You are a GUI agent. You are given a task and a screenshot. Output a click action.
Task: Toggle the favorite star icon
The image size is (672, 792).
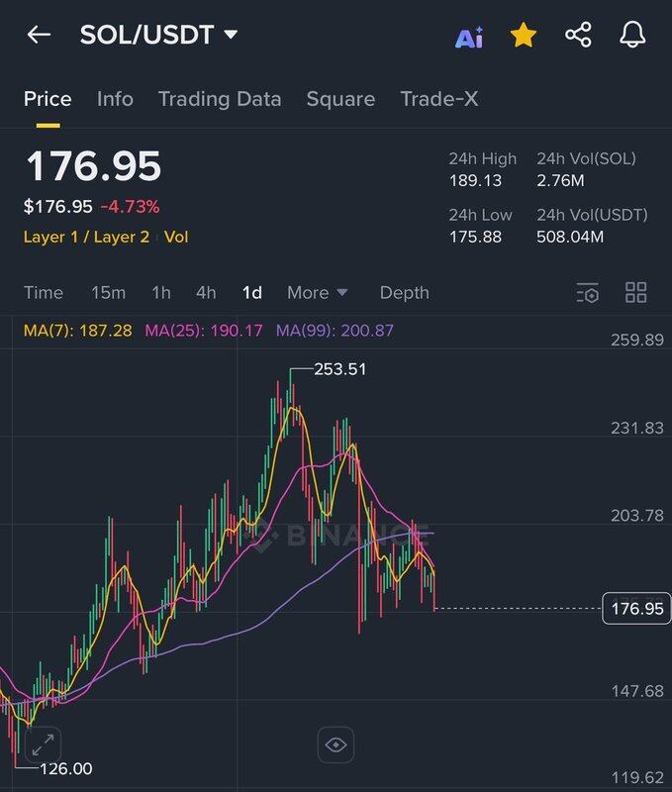point(523,37)
